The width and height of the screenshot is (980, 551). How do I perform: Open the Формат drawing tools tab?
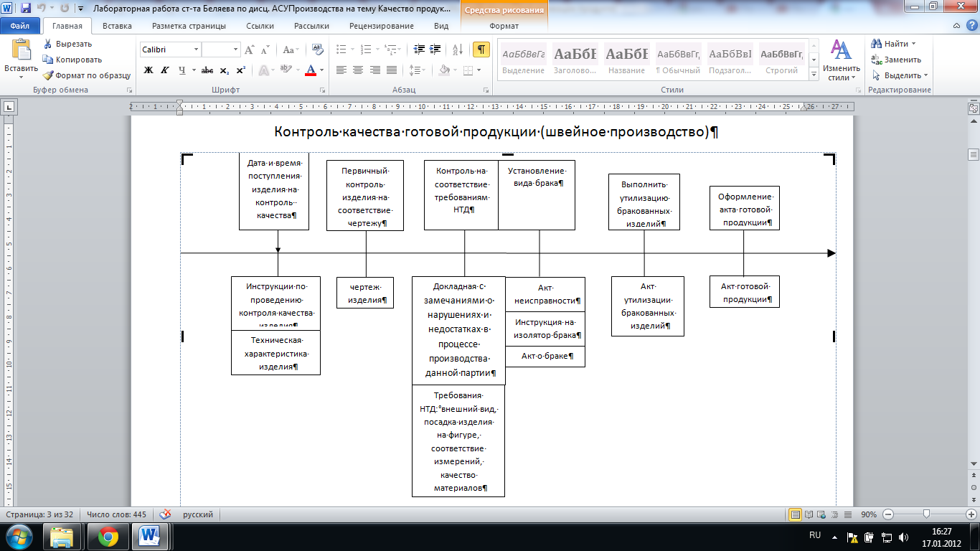504,26
